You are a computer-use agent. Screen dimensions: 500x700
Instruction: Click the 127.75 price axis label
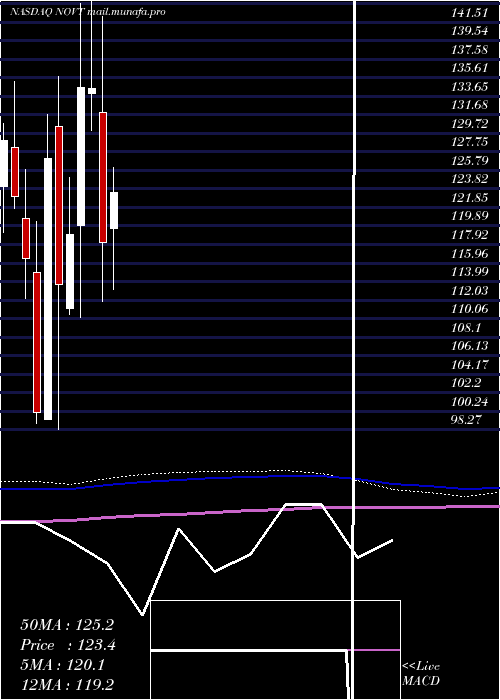click(470, 142)
